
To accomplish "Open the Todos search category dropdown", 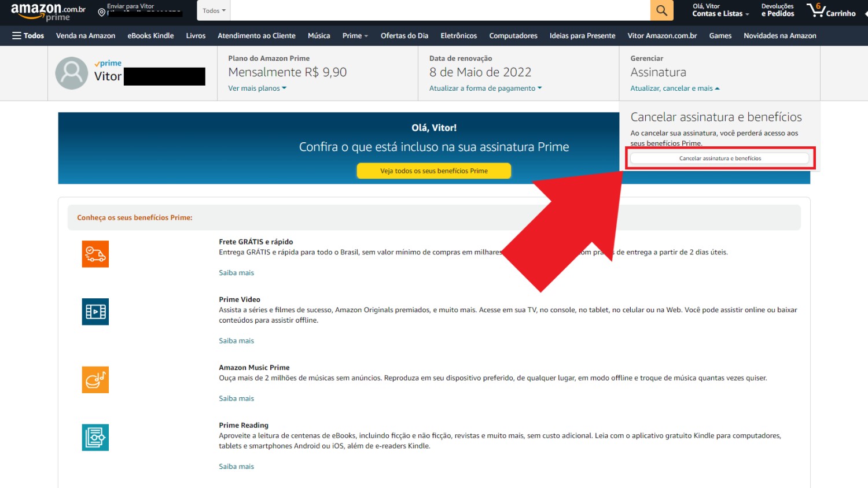I will click(214, 10).
